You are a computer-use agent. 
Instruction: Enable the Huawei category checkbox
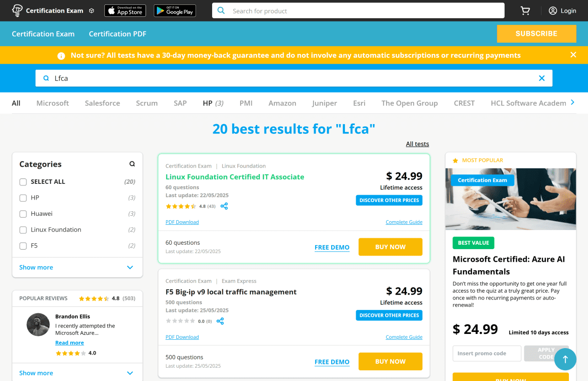tap(23, 214)
